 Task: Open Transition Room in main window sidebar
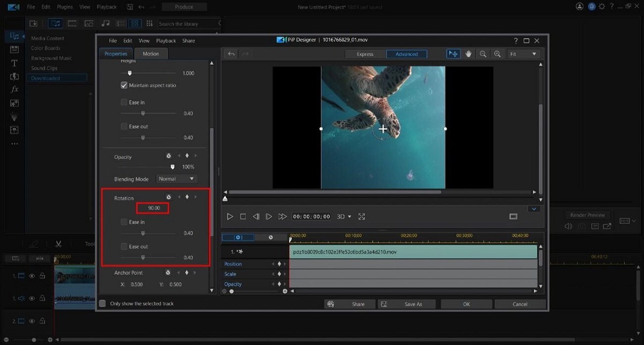[14, 76]
